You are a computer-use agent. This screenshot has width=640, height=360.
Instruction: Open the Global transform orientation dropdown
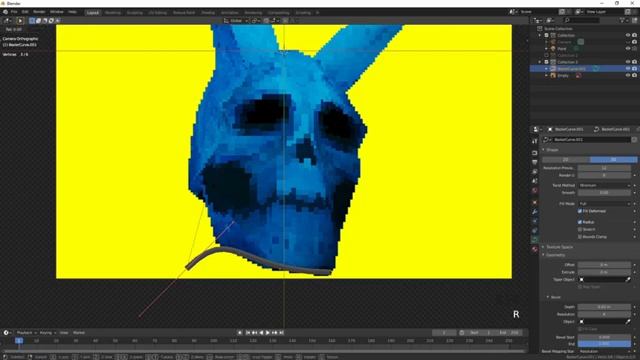point(236,20)
